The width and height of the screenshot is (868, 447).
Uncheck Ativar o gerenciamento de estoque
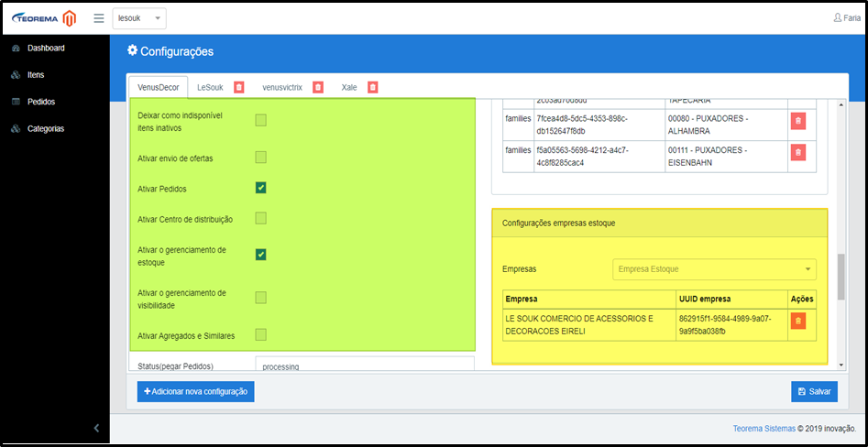(260, 255)
